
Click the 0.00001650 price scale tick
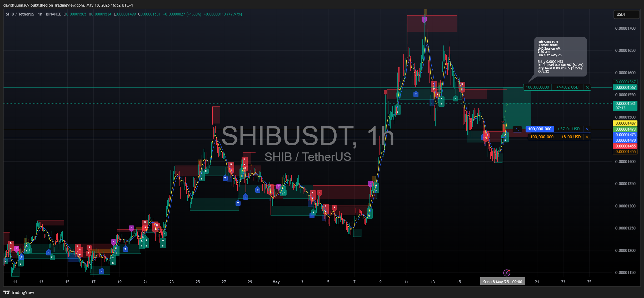click(625, 50)
